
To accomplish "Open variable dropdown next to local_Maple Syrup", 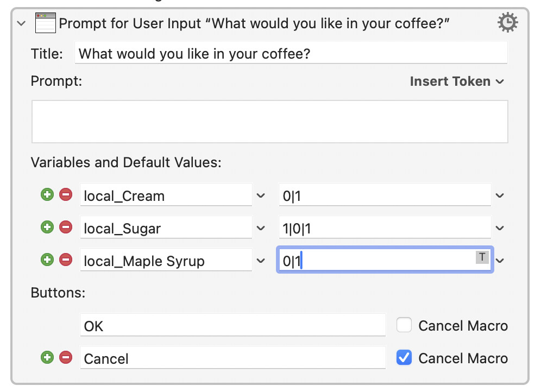I will [261, 261].
